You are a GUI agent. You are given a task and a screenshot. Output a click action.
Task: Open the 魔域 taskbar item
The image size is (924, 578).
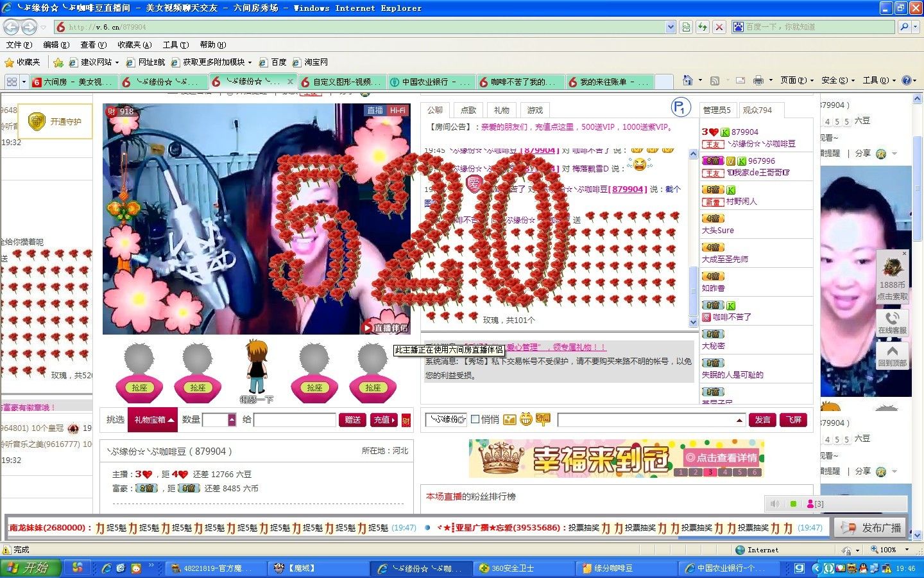click(x=317, y=568)
